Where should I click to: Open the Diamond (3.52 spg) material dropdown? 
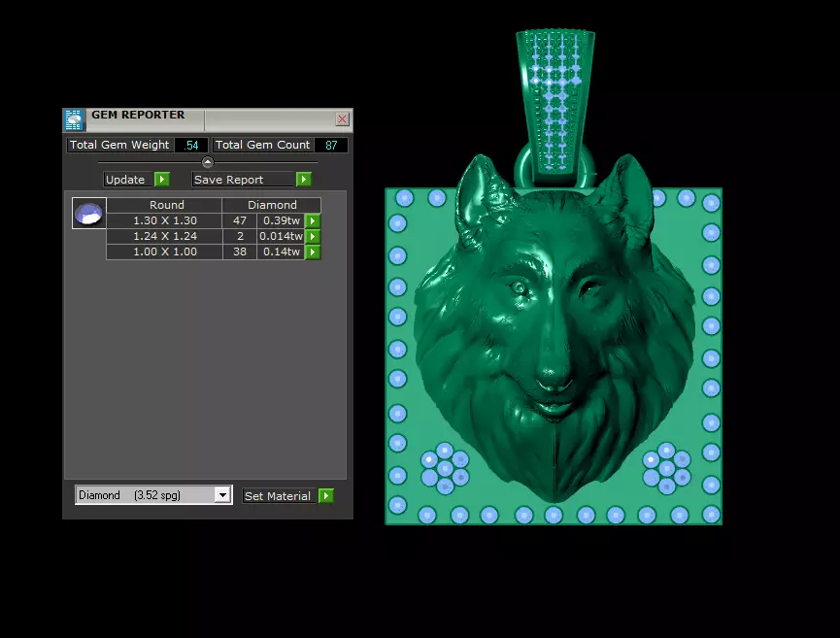[x=222, y=495]
